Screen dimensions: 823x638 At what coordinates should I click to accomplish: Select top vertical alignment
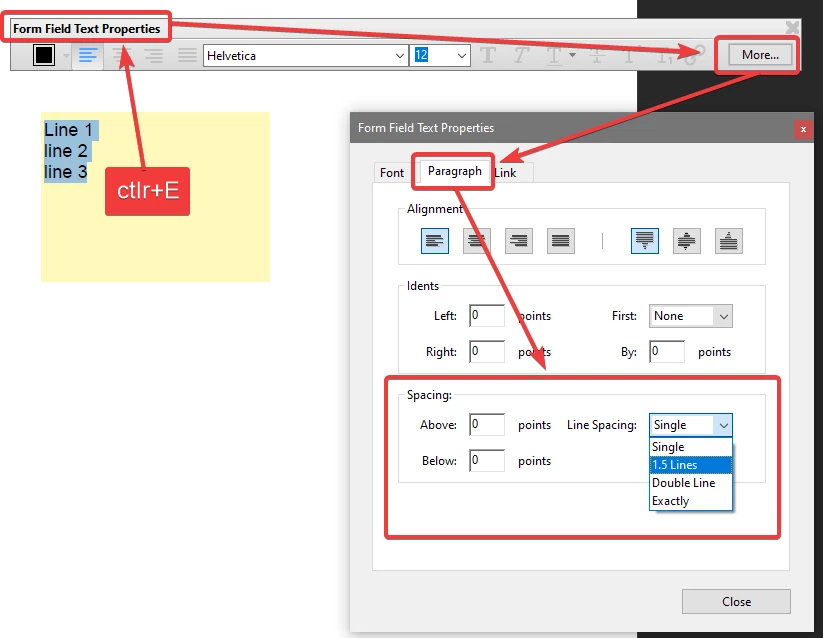click(645, 241)
